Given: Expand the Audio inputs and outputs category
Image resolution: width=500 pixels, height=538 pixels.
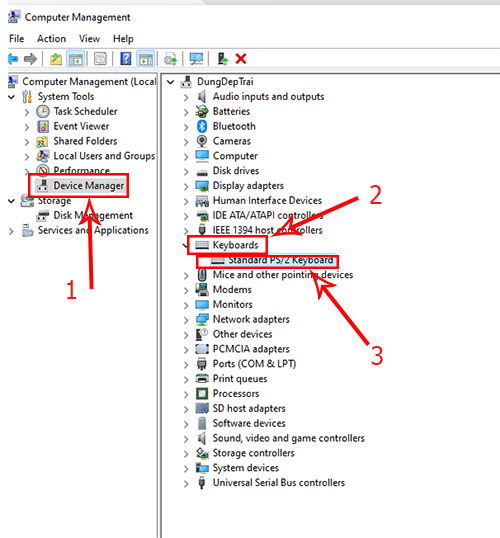Looking at the screenshot, I should click(186, 97).
